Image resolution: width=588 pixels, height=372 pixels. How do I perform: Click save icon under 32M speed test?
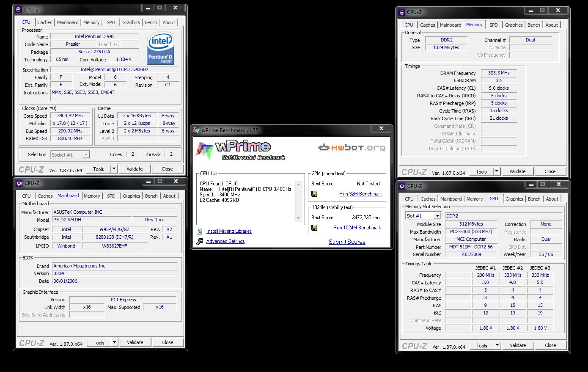coord(314,194)
